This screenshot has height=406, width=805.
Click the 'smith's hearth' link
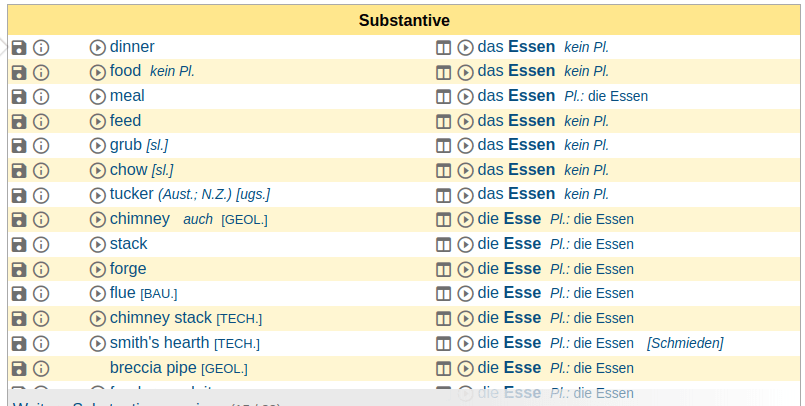(159, 343)
